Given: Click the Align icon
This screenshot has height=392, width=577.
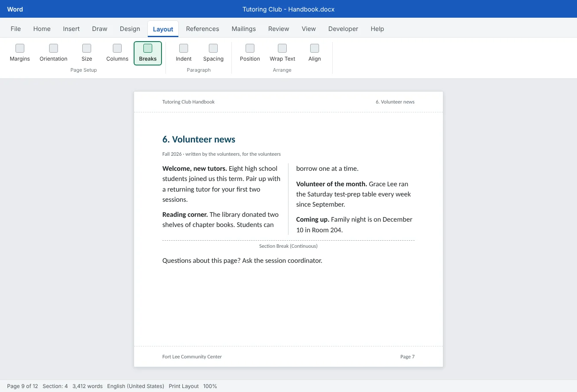Looking at the screenshot, I should tap(315, 48).
